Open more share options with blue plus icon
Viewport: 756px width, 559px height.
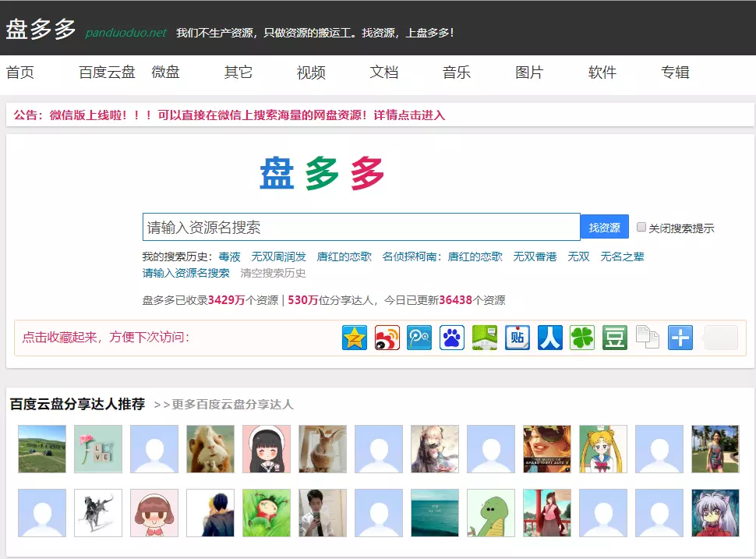pos(680,338)
